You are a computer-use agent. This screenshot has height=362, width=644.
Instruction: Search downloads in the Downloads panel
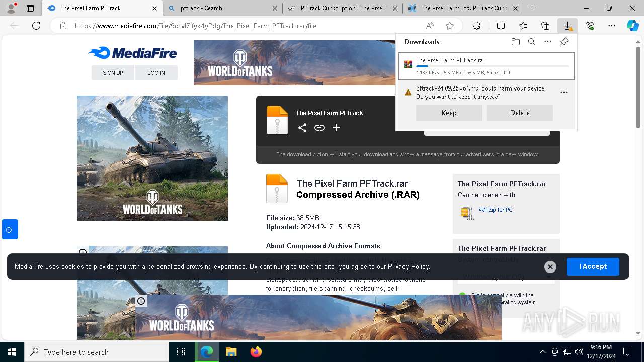tap(531, 42)
